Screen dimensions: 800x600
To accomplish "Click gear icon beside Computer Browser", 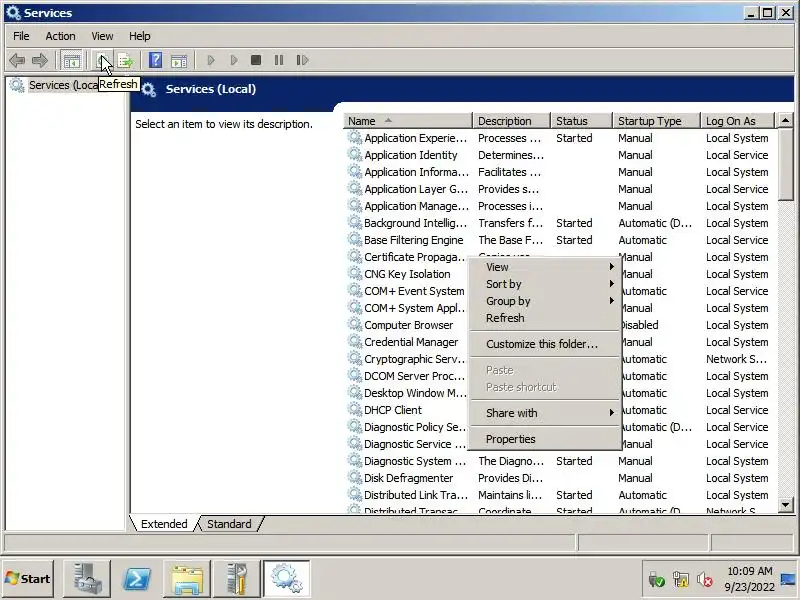I will [x=355, y=324].
